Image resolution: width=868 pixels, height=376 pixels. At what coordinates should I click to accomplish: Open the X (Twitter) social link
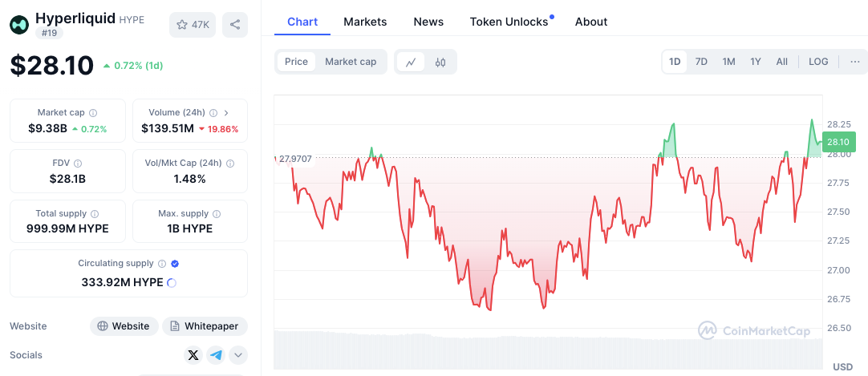pos(193,355)
